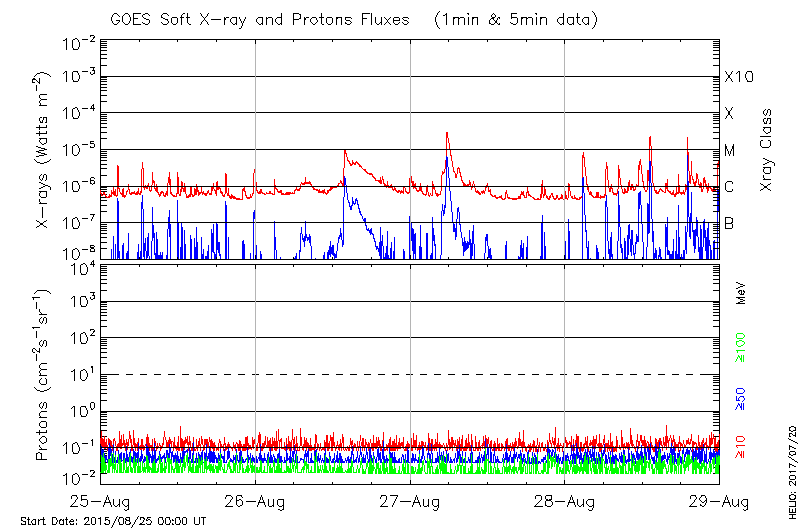Click the M flare class label
The height and width of the screenshot is (530, 800).
730,151
